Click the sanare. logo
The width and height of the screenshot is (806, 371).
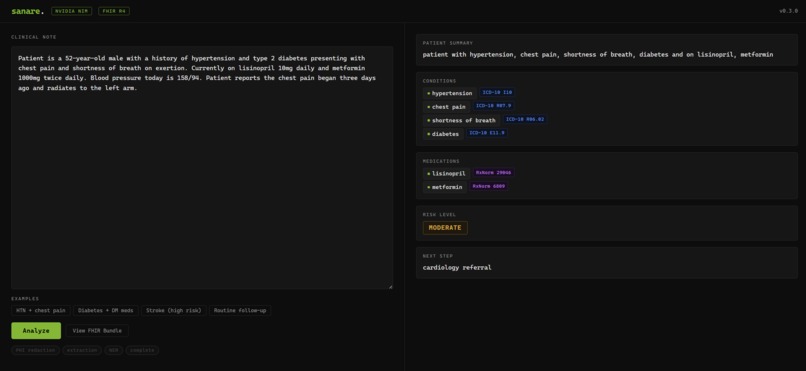click(28, 11)
